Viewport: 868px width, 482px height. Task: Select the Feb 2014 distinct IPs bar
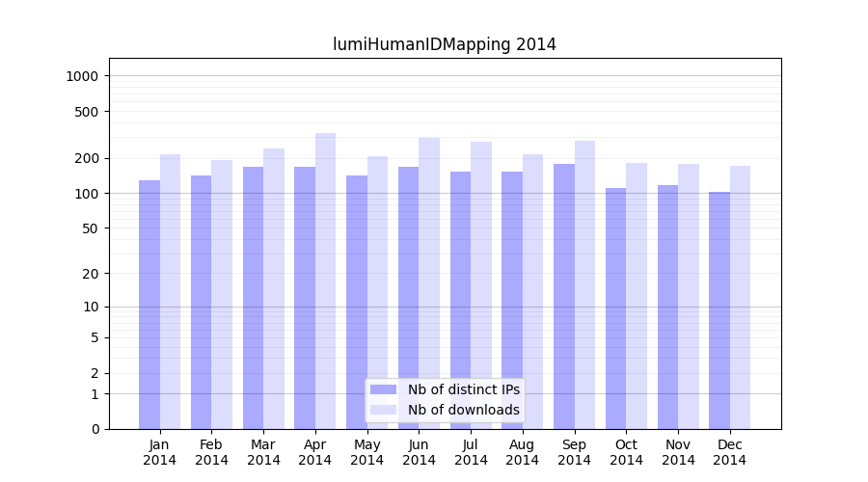(201, 303)
